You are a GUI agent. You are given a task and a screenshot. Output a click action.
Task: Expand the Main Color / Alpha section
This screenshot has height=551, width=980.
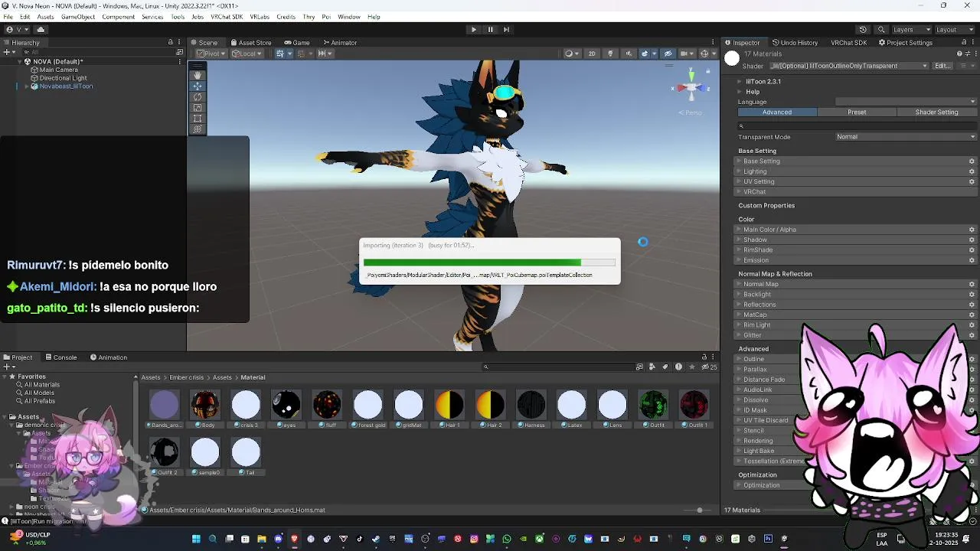857,230
